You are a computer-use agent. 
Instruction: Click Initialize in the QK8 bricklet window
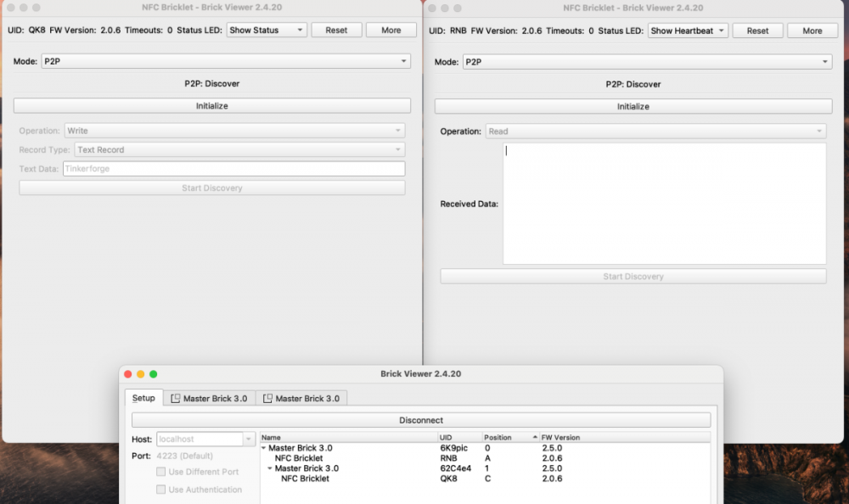[211, 106]
